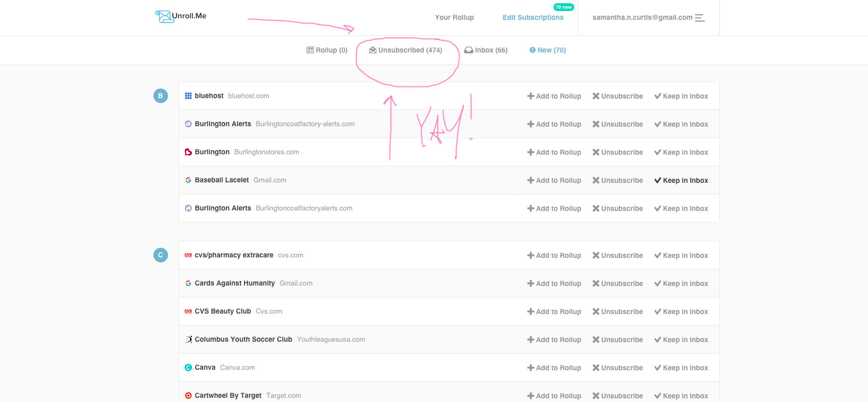Click the 70 new notification badge
This screenshot has width=868, height=402.
pos(564,7)
